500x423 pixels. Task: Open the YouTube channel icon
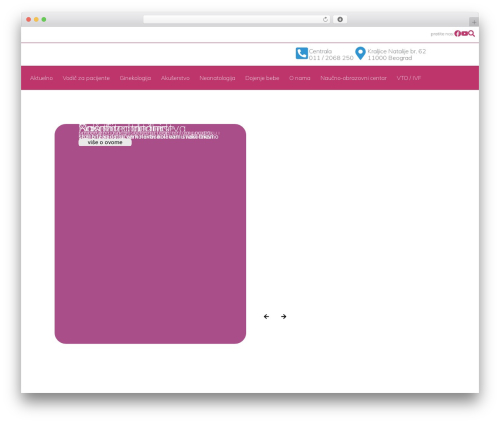464,34
